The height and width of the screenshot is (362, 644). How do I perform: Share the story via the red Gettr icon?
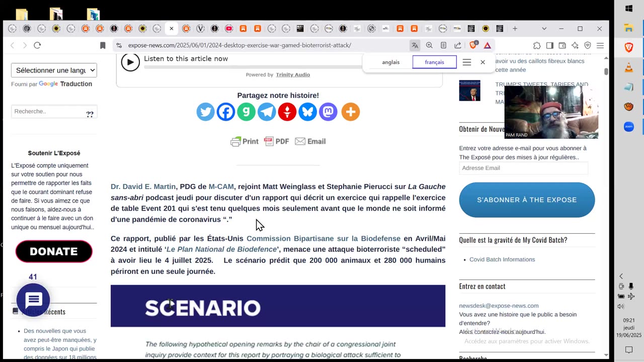coord(287,112)
